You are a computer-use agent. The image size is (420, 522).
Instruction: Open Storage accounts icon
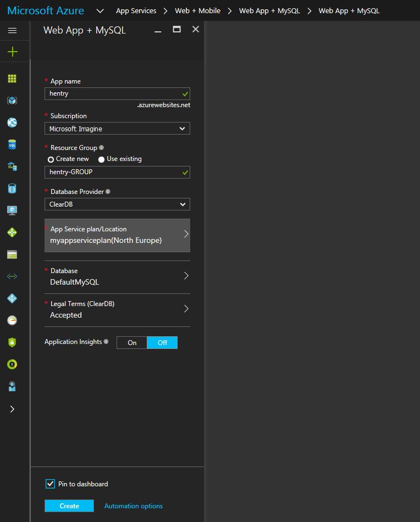coord(12,254)
